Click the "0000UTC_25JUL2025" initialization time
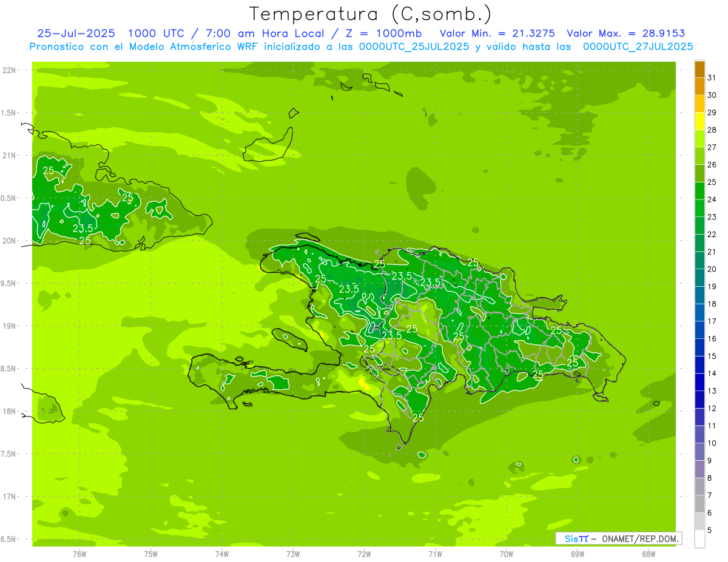 tap(413, 47)
